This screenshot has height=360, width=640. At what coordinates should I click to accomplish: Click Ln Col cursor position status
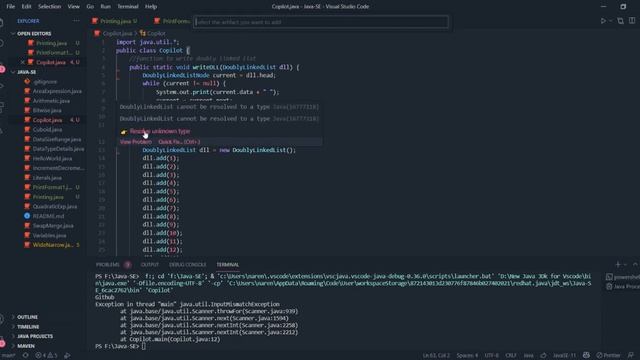pyautogui.click(x=436, y=356)
